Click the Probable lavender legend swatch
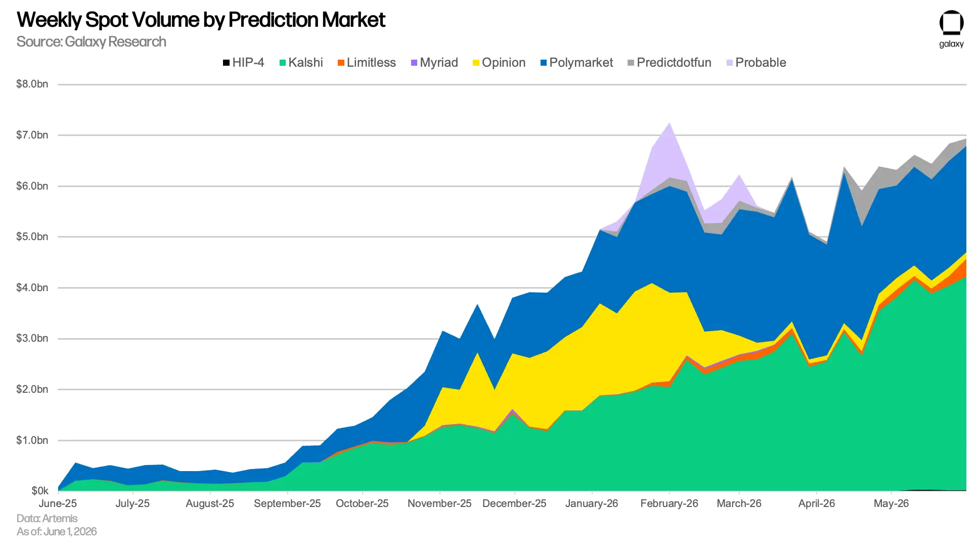Viewport: 980px width, 553px height. (x=730, y=63)
